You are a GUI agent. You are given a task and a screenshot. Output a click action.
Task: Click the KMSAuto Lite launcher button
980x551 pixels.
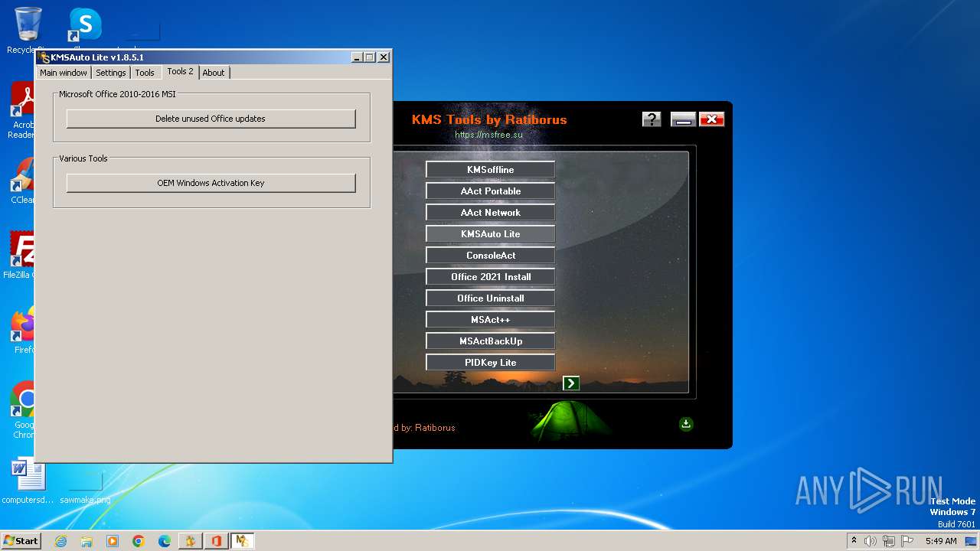pos(490,234)
